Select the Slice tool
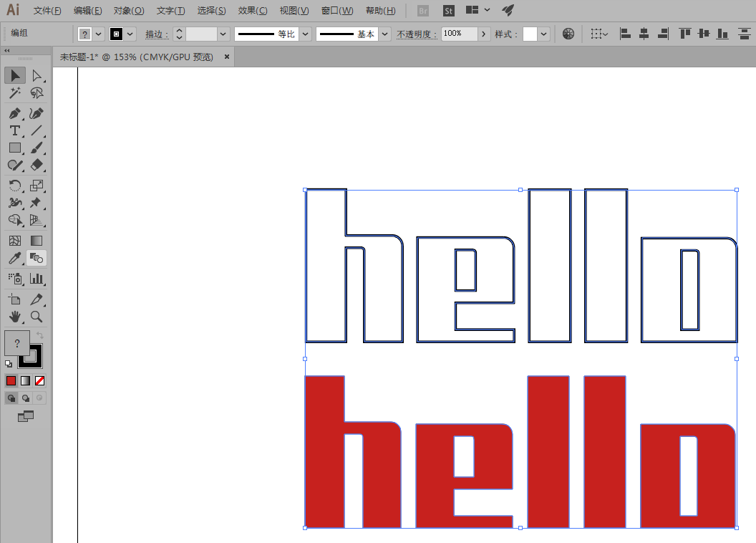The image size is (756, 543). pos(37,299)
